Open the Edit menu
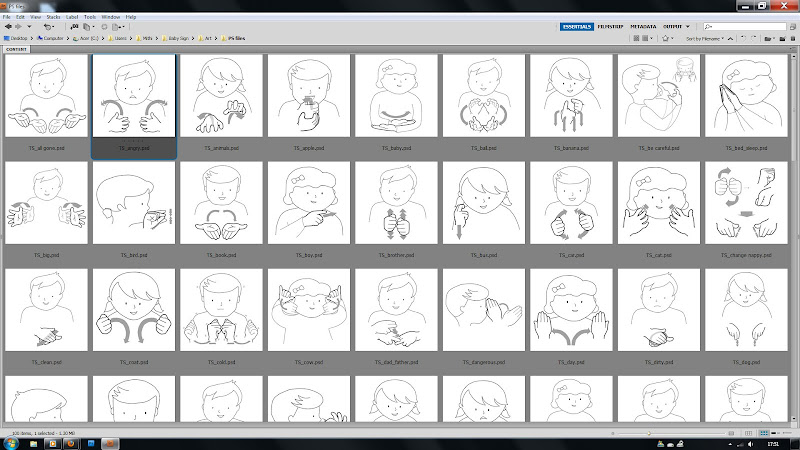The height and width of the screenshot is (450, 800). point(20,17)
